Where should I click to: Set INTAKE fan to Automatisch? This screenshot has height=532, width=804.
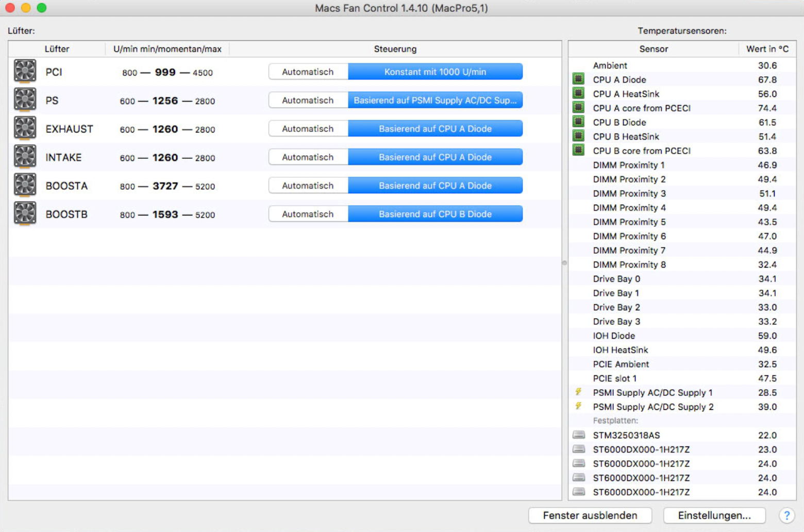pos(308,157)
